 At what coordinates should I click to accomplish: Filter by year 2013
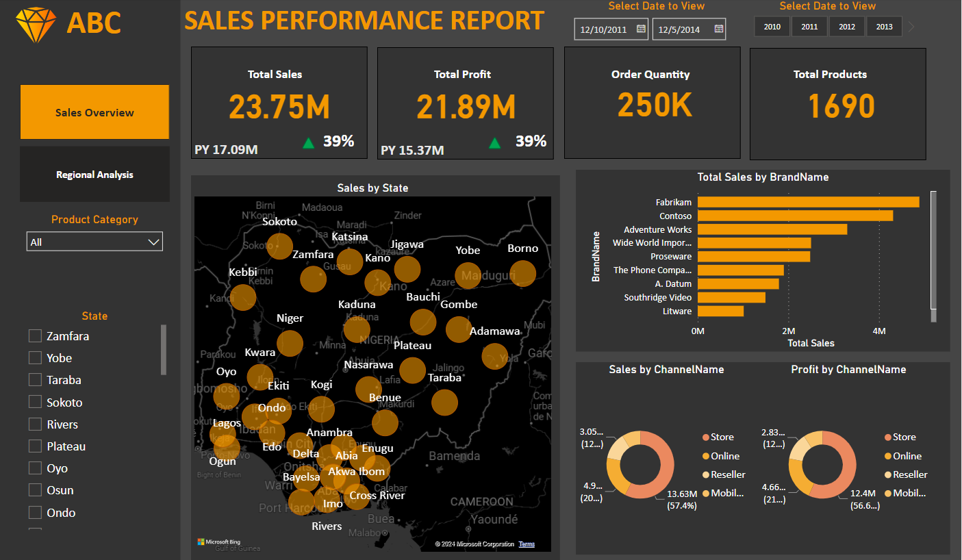coord(884,27)
